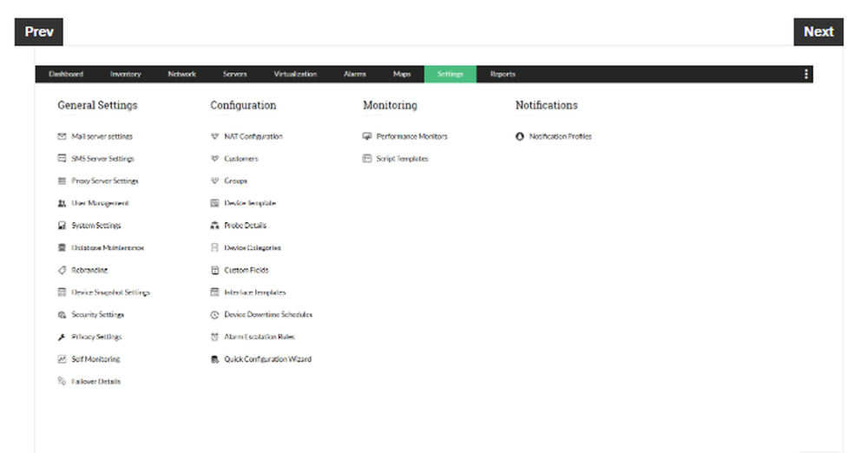Open the three-dot more options menu
Viewport: 868px width, 453px height.
(806, 75)
